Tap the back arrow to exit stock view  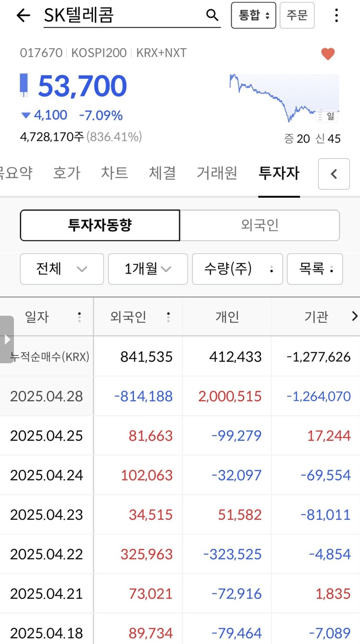tap(23, 15)
